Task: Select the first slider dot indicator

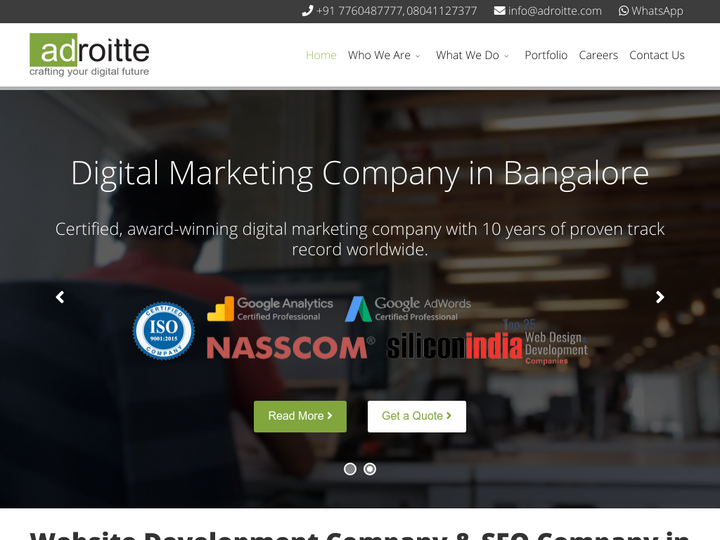Action: click(350, 469)
